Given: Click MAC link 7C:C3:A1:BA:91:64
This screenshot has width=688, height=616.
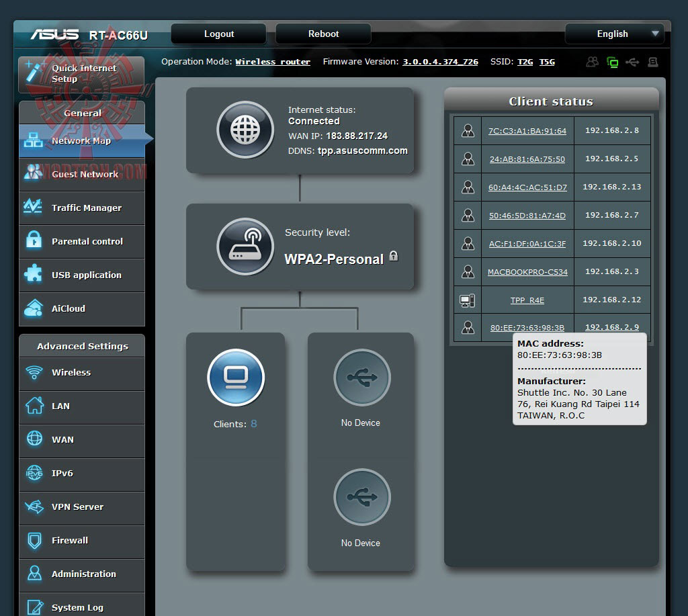Looking at the screenshot, I should 527,131.
